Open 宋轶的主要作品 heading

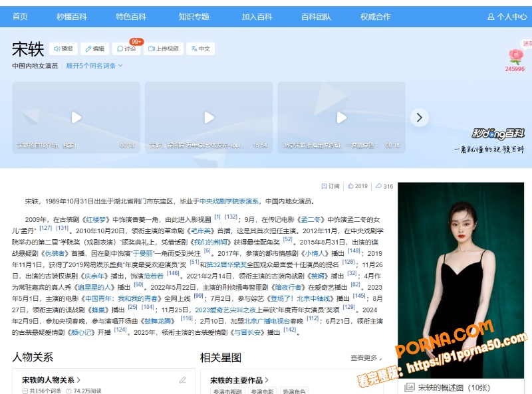pyautogui.click(x=239, y=380)
